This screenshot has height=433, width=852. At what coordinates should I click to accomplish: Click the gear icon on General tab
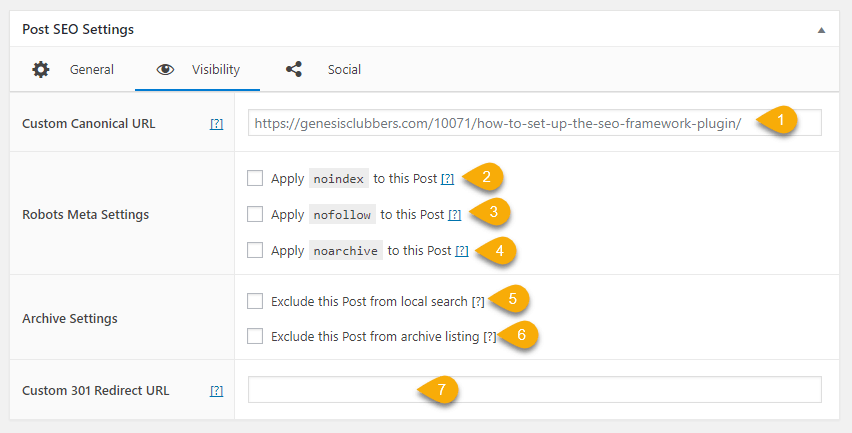(x=40, y=70)
